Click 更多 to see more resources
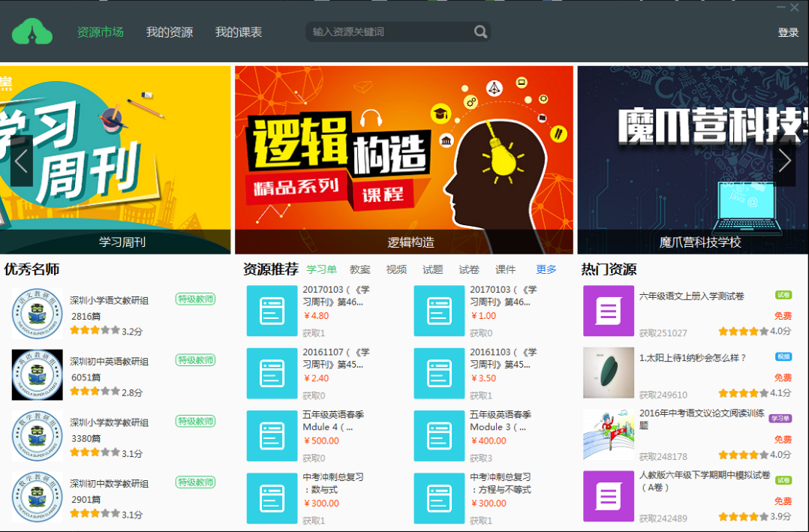Screen dimensions: 809x532 click(546, 269)
